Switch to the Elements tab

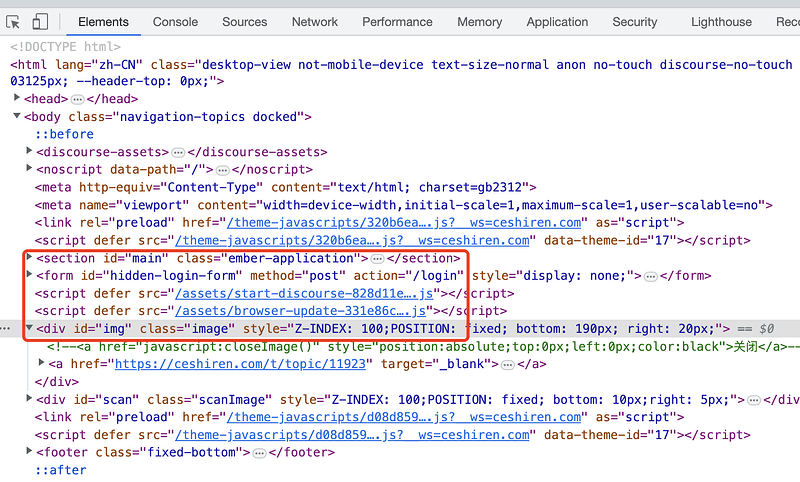[103, 22]
